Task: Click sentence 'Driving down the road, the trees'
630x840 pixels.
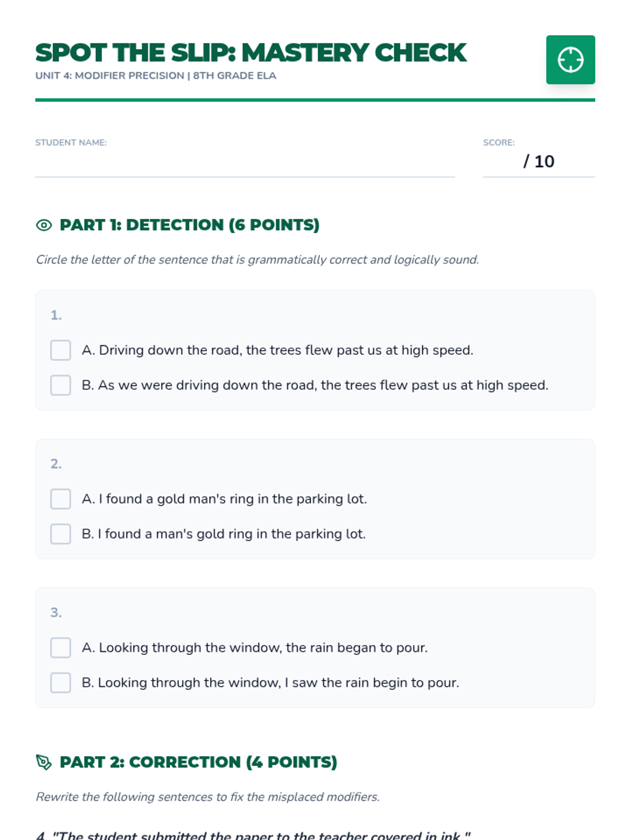Action: [277, 350]
